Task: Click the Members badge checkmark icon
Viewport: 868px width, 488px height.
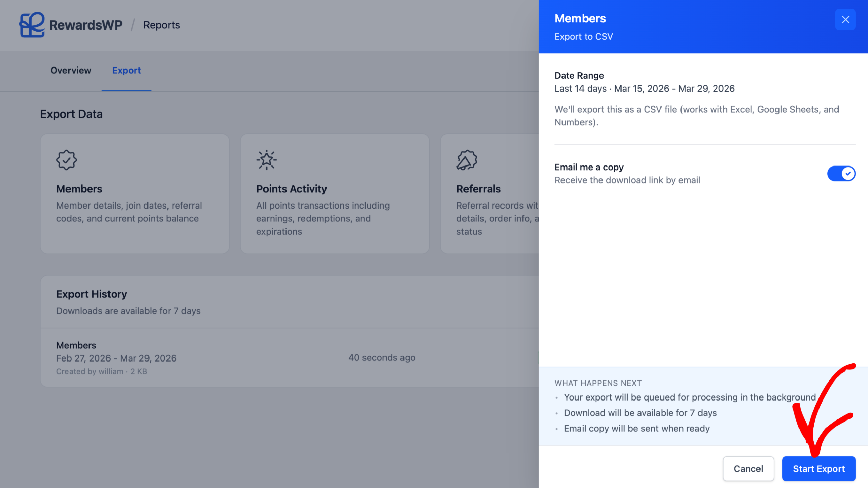Action: tap(66, 160)
